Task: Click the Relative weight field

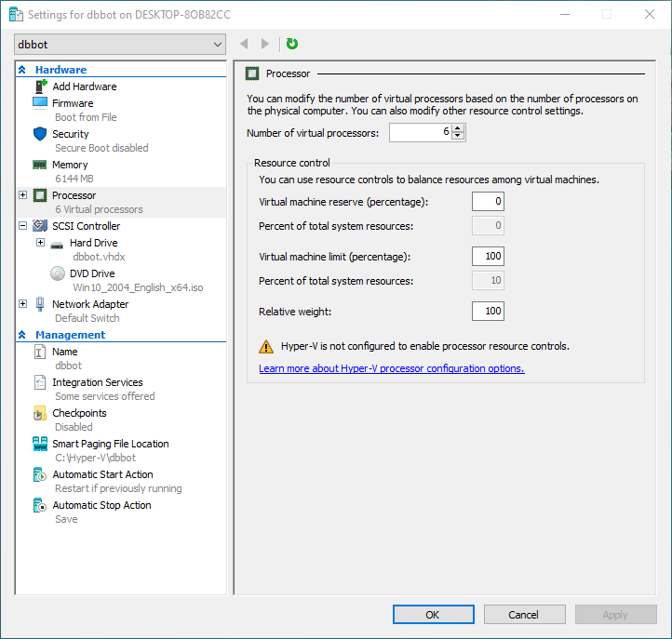Action: pos(488,311)
